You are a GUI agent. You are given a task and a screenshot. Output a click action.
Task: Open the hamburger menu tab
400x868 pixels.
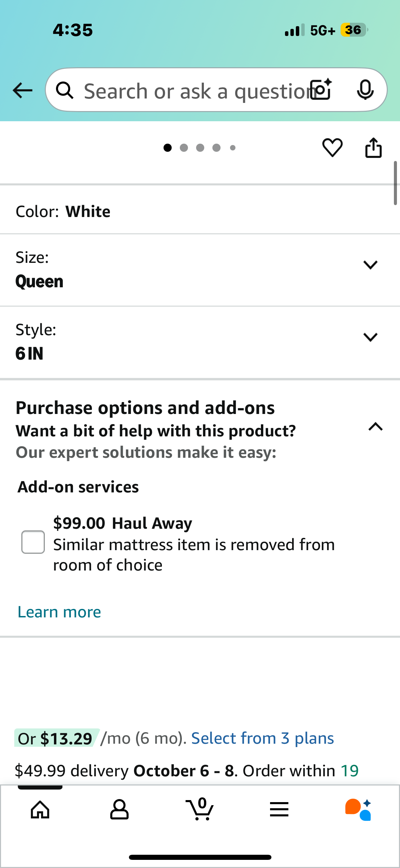pos(279,810)
